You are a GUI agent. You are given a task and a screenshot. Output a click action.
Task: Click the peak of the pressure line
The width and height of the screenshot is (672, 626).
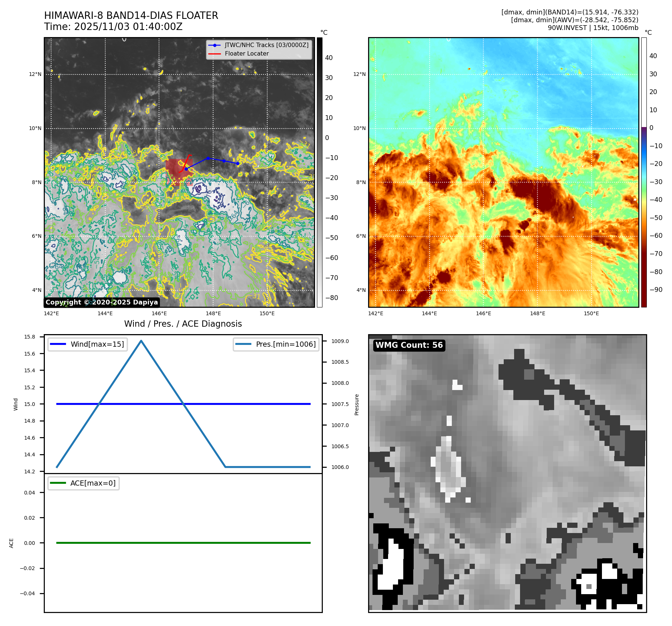(141, 341)
